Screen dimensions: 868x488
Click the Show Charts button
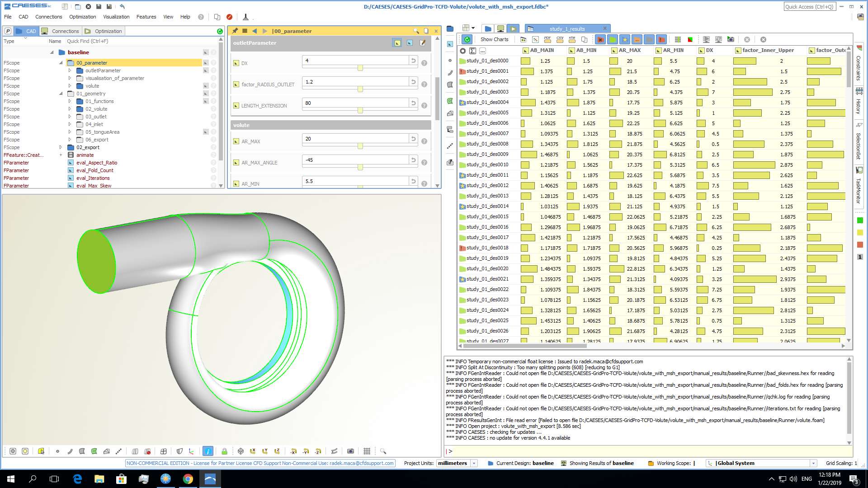click(494, 40)
